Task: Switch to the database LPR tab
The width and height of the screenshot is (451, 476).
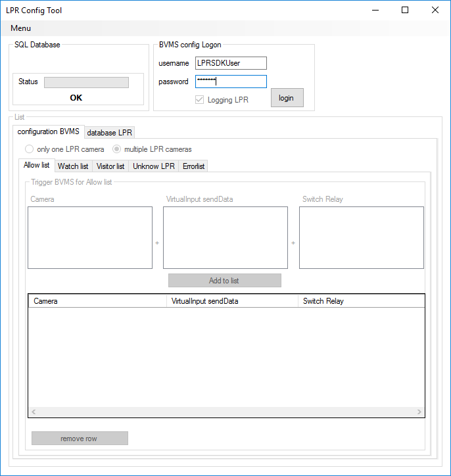Action: (110, 133)
